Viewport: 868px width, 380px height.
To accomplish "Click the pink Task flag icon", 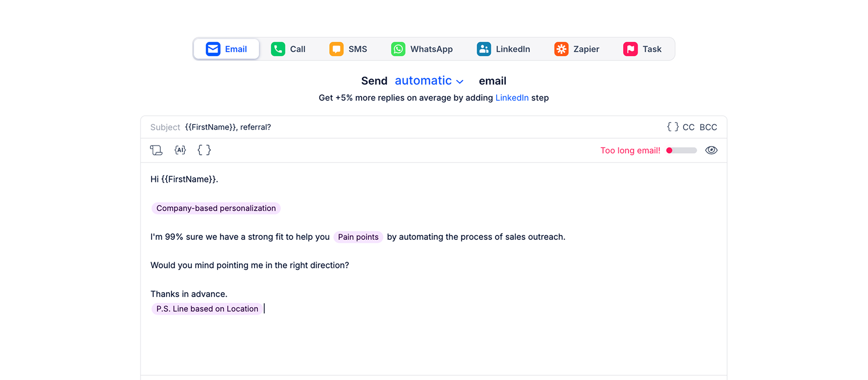I will tap(630, 49).
